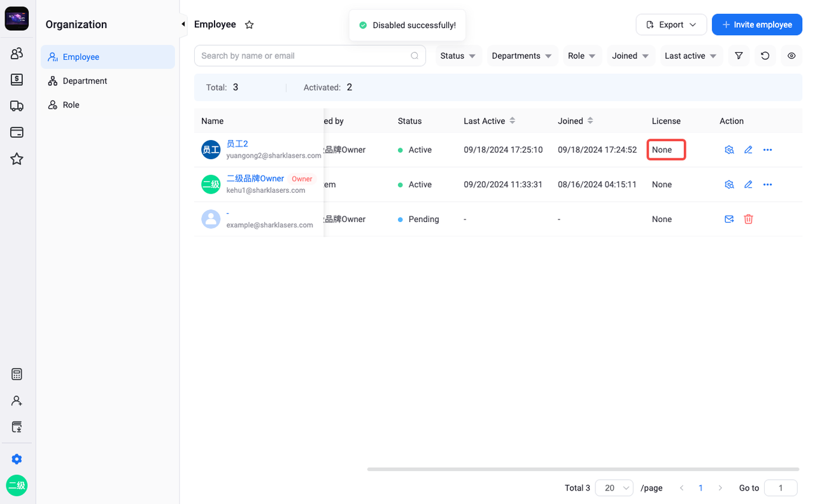
Task: Toggle column visibility with the eye icon
Action: coord(791,56)
